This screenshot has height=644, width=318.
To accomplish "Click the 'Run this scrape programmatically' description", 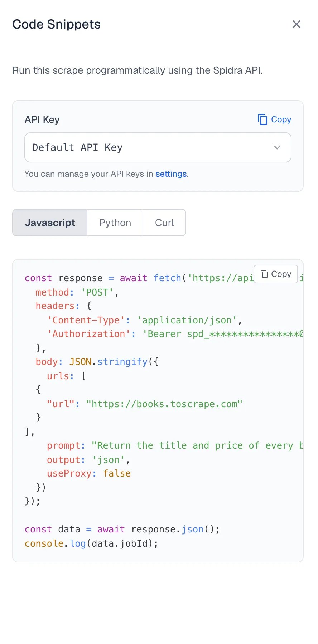I will [138, 70].
